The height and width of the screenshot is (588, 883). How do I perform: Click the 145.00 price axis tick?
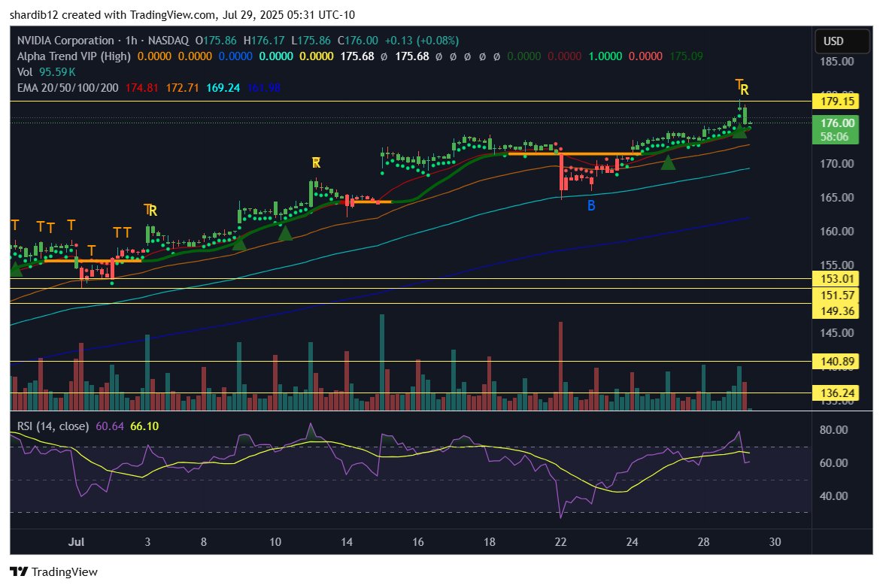click(837, 333)
